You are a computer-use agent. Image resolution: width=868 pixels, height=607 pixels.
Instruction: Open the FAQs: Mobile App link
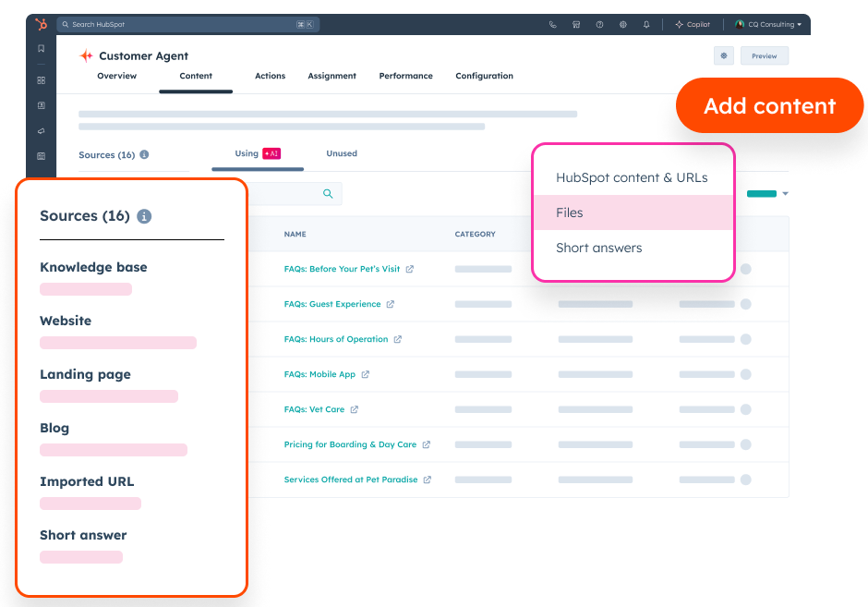point(319,374)
